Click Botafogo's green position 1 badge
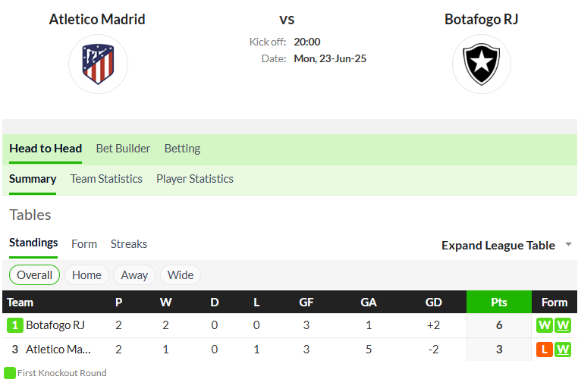Viewport: 578px width, 392px height. [14, 325]
